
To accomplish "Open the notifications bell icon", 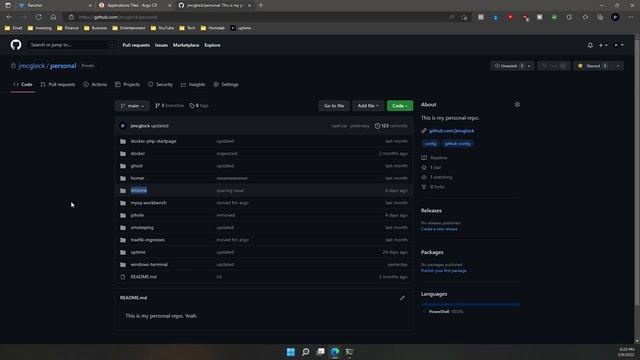I will pos(590,45).
